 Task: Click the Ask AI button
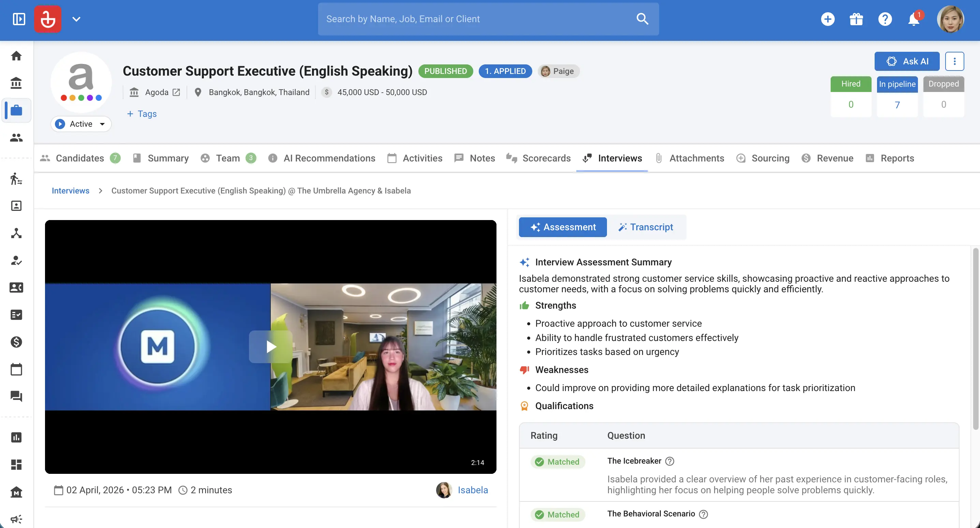907,61
